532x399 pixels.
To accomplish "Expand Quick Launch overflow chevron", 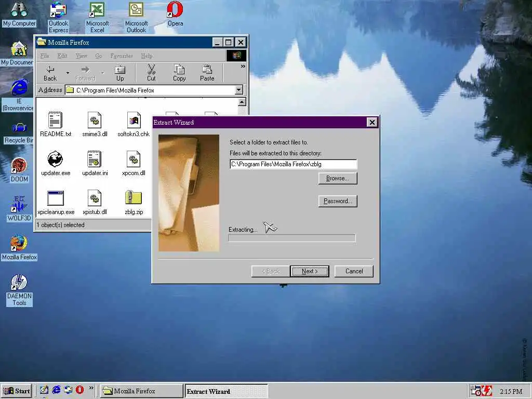I will [x=91, y=388].
